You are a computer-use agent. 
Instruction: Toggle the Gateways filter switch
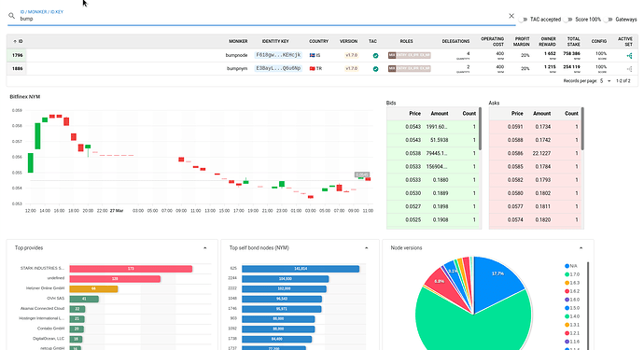[609, 20]
